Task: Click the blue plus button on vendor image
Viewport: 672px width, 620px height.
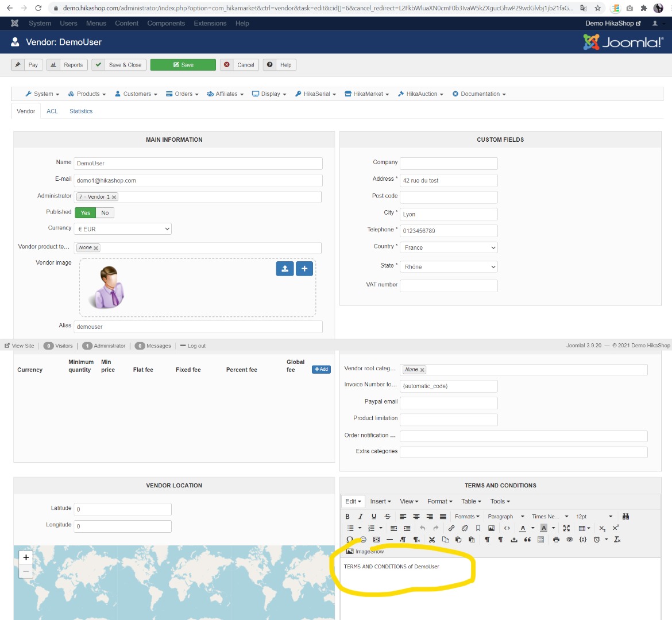Action: (304, 269)
